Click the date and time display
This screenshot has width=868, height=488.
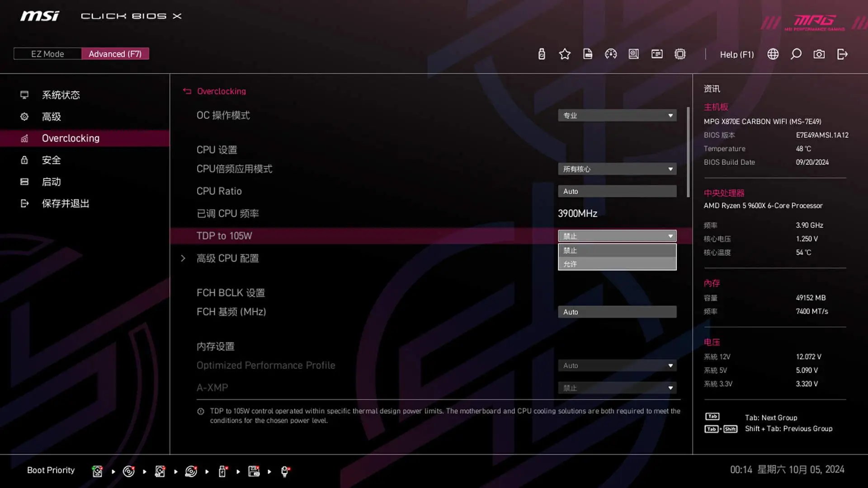coord(787,469)
